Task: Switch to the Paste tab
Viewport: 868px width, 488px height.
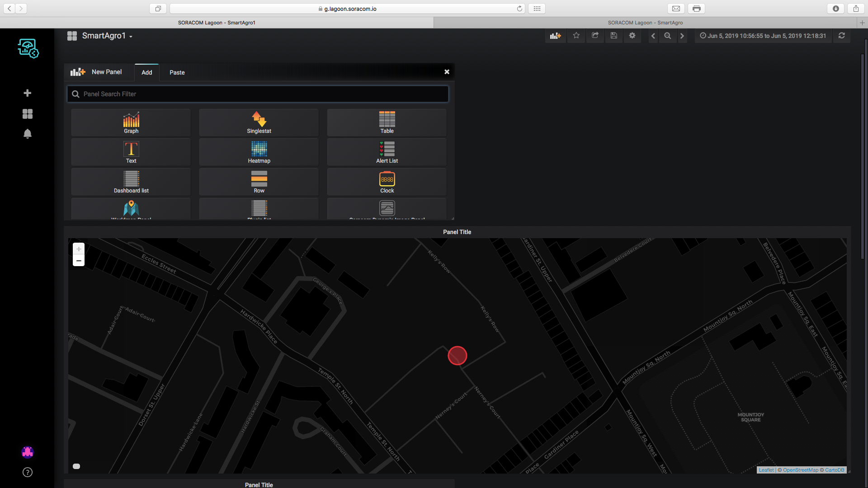Action: click(x=177, y=72)
